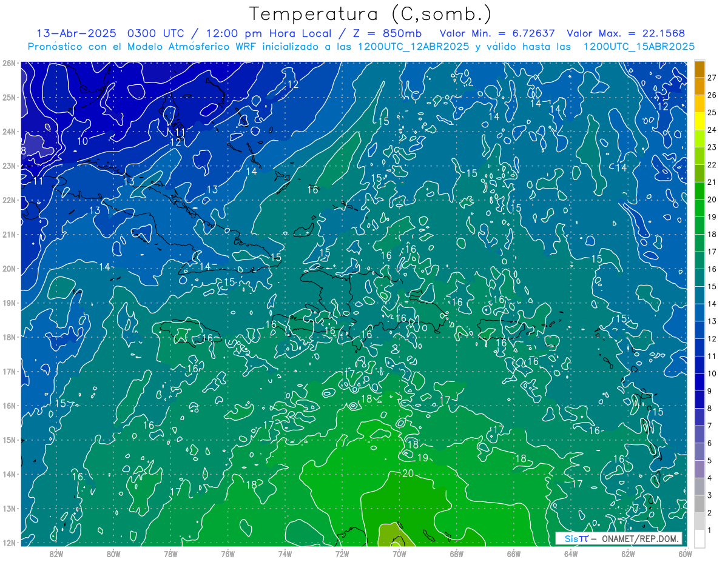Click the '22N' latitude axis label
Viewport: 728px width, 562px height.
click(8, 200)
